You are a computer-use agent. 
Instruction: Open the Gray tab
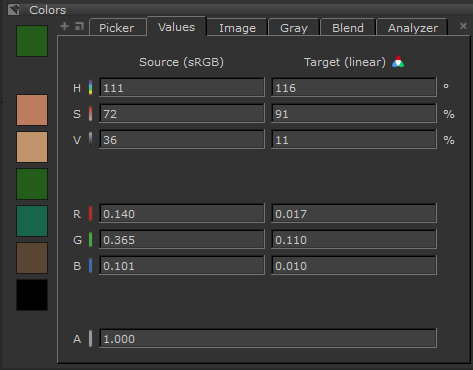[294, 27]
